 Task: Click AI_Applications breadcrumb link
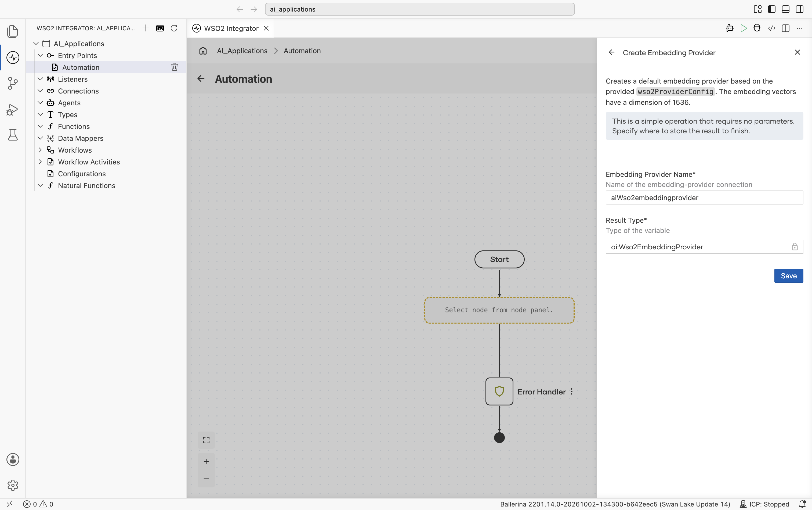(x=242, y=51)
